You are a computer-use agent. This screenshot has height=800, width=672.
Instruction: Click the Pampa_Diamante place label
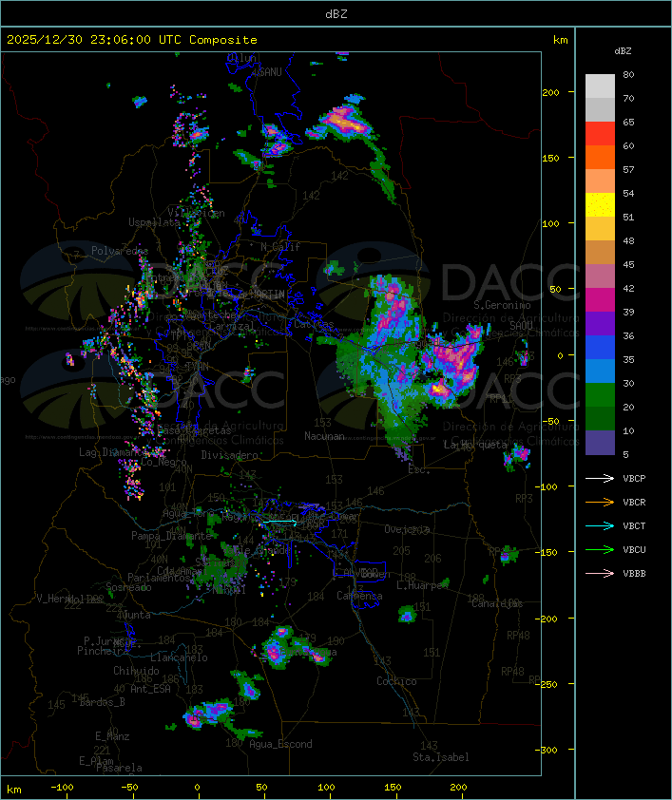(x=171, y=536)
